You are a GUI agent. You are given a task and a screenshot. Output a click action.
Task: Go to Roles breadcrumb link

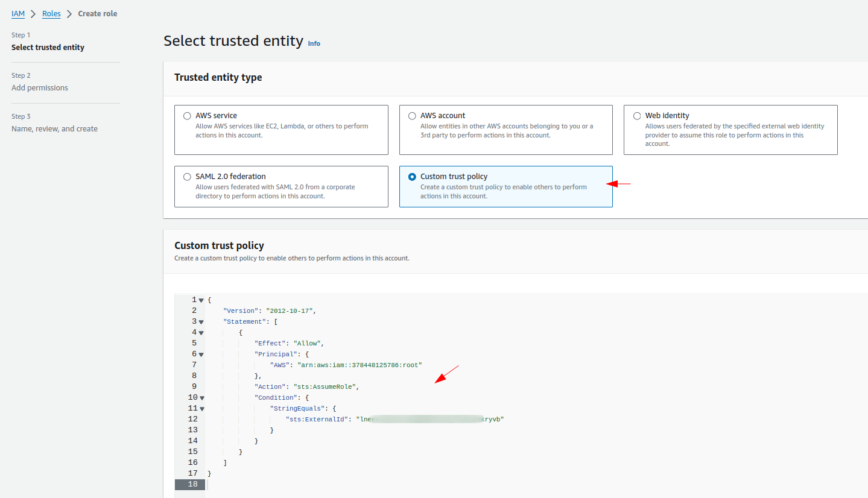51,13
